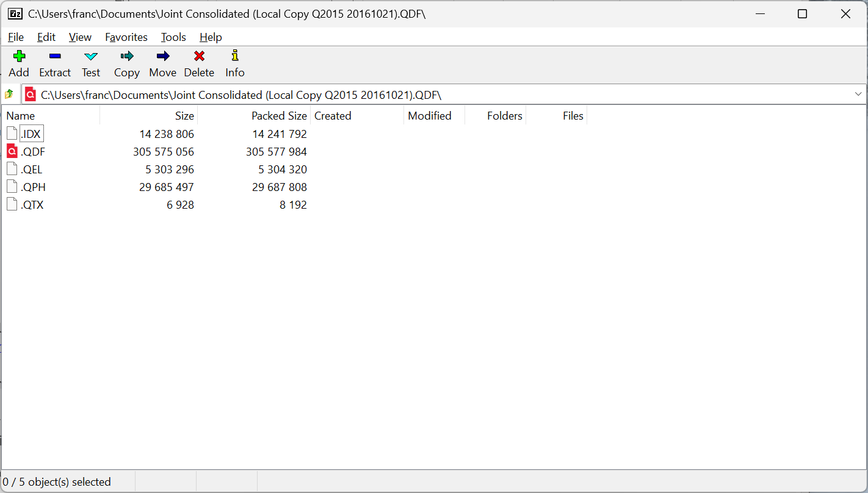This screenshot has width=868, height=493.
Task: Click packed size 5 304 320
Action: click(283, 169)
